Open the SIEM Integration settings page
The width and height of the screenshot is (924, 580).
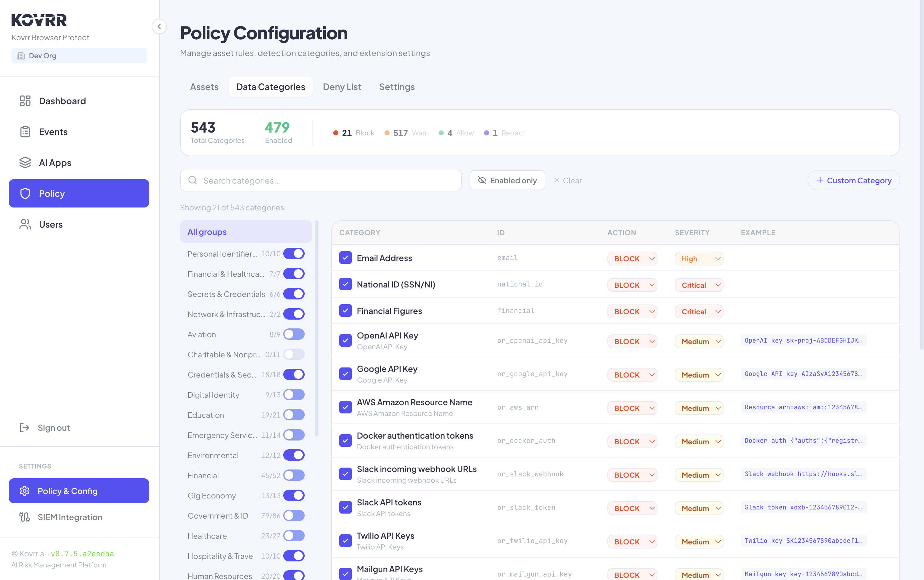(79, 517)
